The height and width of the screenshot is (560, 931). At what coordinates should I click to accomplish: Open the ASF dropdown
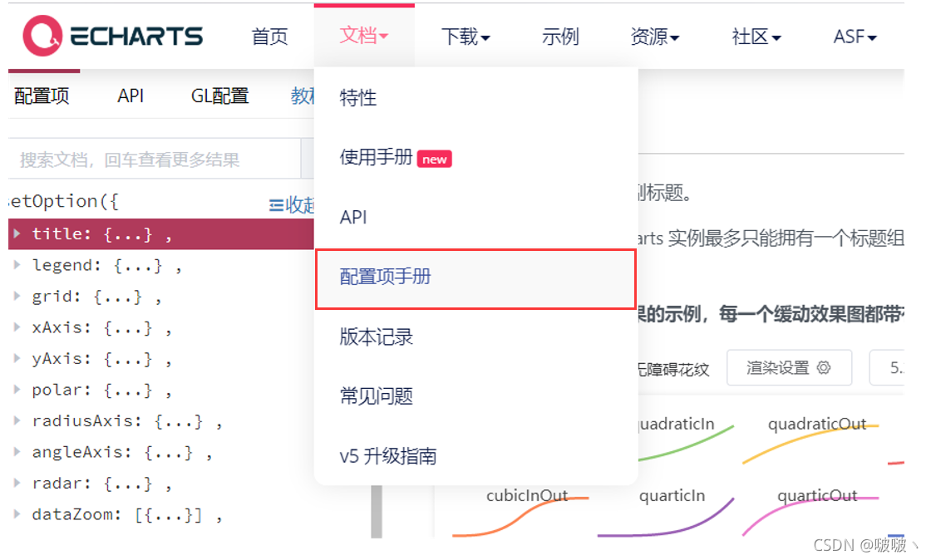(x=855, y=37)
